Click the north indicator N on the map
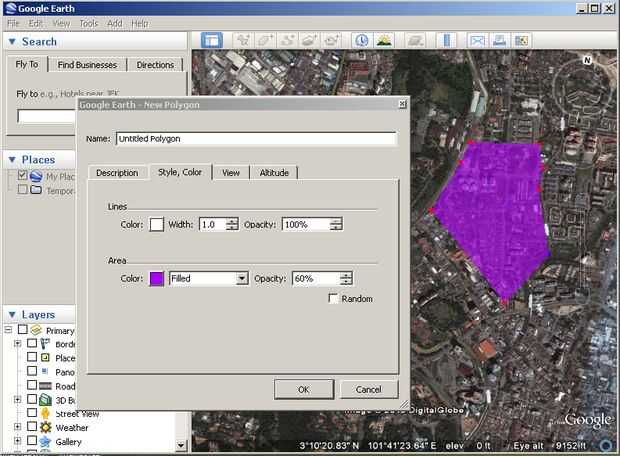 [x=587, y=60]
